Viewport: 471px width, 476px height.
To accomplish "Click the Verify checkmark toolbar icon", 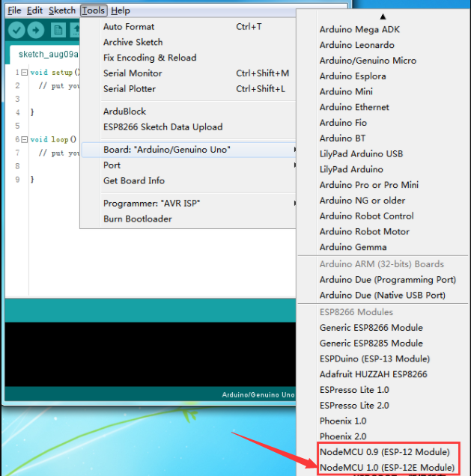I will click(x=16, y=30).
